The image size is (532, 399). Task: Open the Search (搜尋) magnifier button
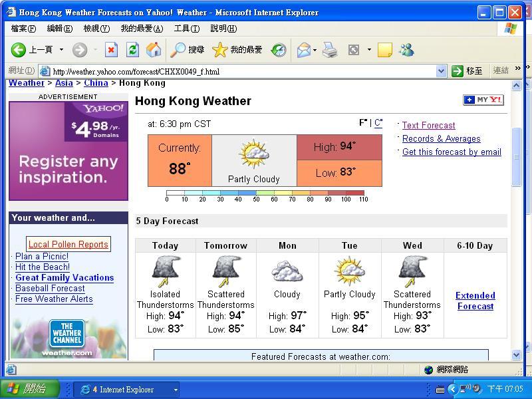[188, 50]
